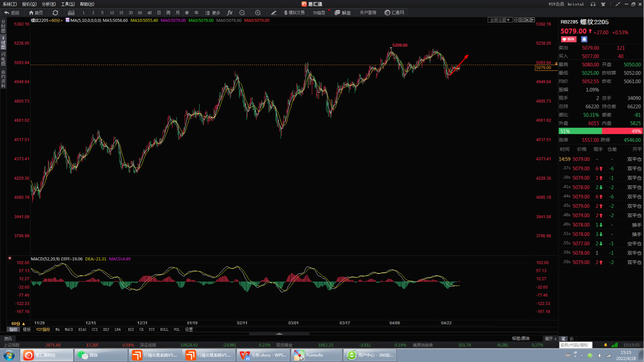Image resolution: width=644 pixels, height=362 pixels.
Task: Open indicator 设置 settings
Action: [x=189, y=329]
